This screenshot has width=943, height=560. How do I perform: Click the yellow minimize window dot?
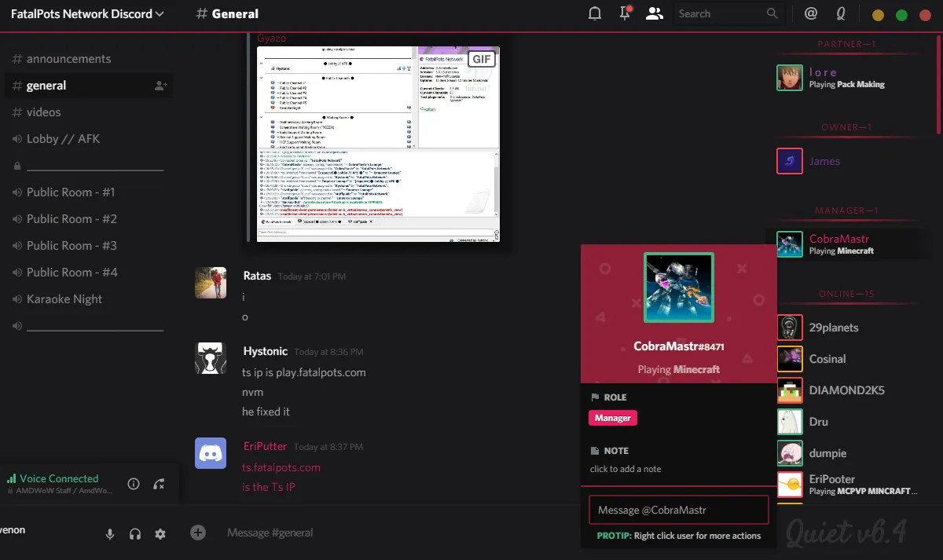pos(878,15)
